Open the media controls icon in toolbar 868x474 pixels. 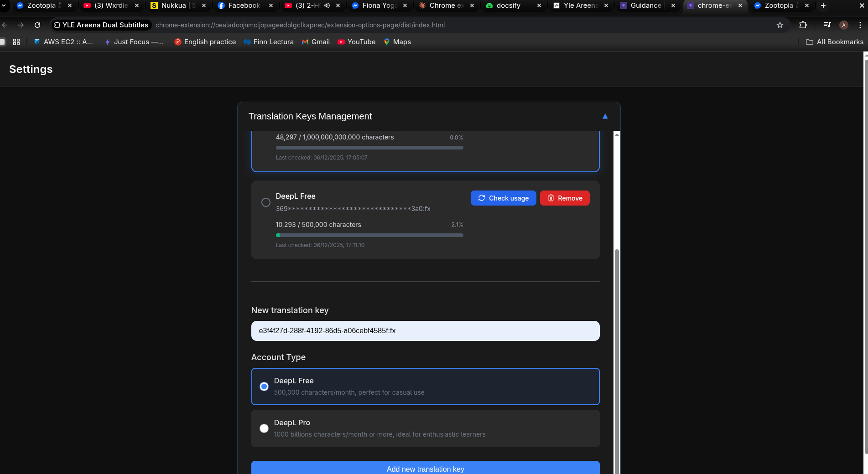pos(827,25)
